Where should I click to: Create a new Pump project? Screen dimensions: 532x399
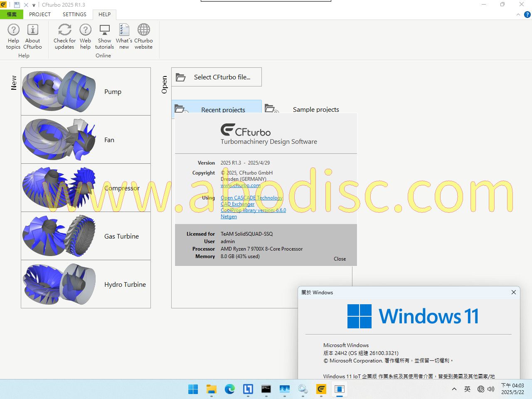[x=86, y=91]
